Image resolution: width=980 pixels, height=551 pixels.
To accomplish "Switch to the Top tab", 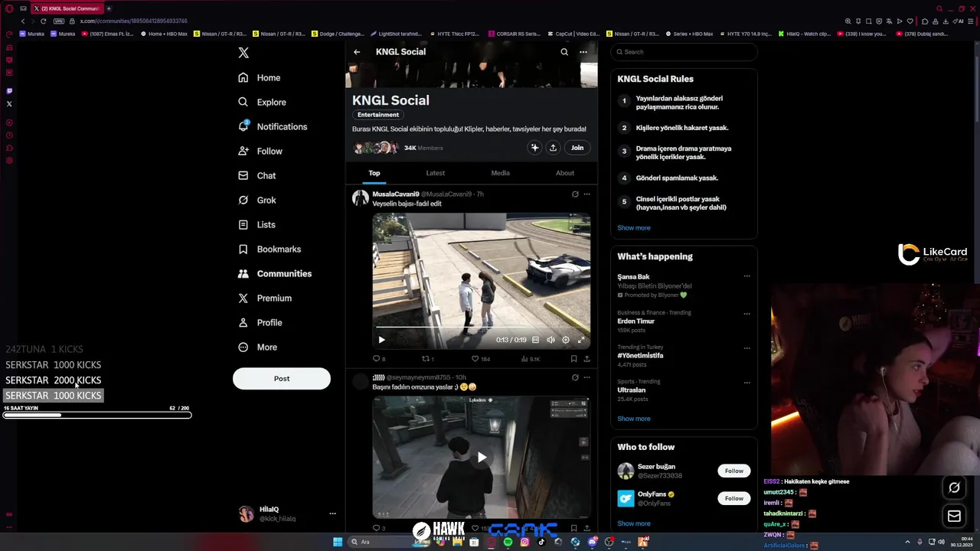I will click(x=374, y=173).
